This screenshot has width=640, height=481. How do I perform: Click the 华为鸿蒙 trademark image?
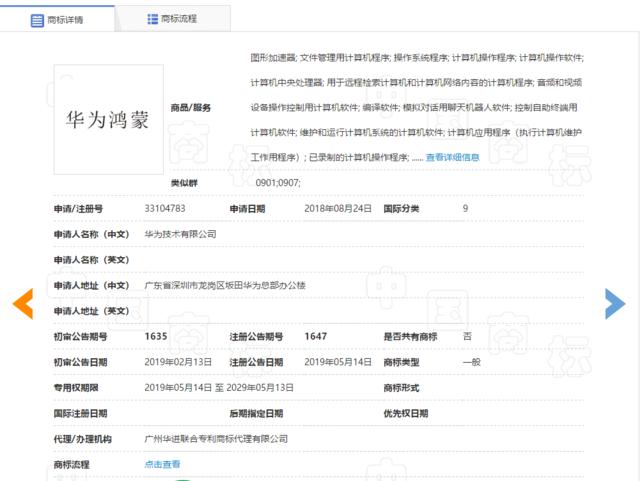click(x=109, y=119)
